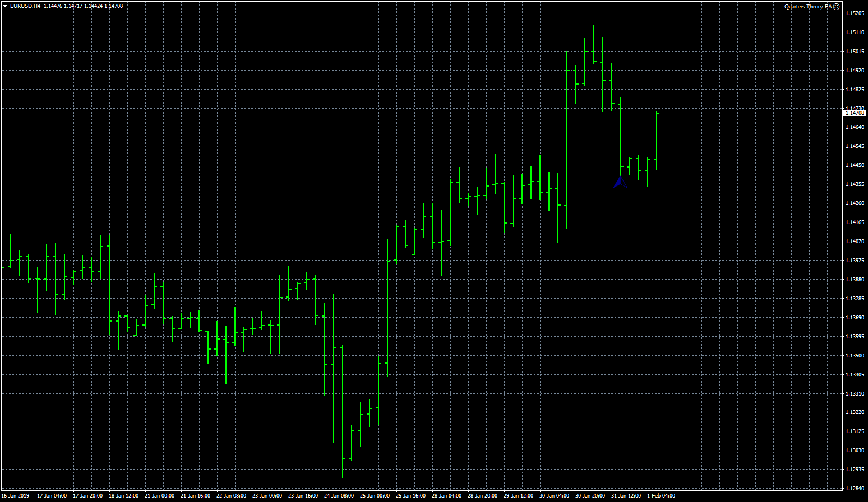Click the 25 Jan 16:00 time label
Image resolution: width=868 pixels, height=502 pixels.
coord(410,495)
